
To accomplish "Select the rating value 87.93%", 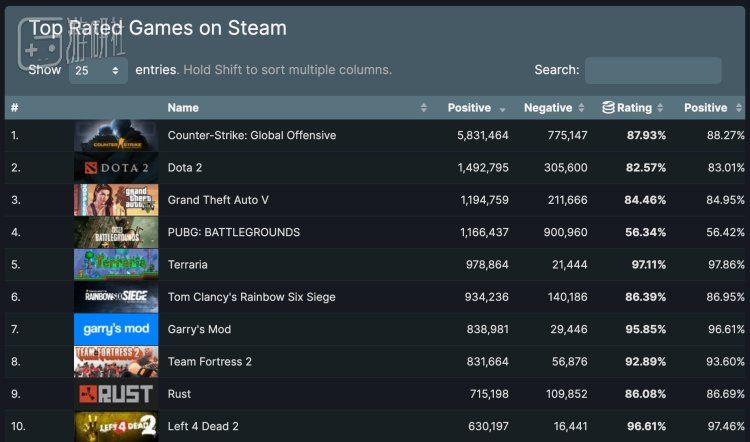I will click(646, 135).
